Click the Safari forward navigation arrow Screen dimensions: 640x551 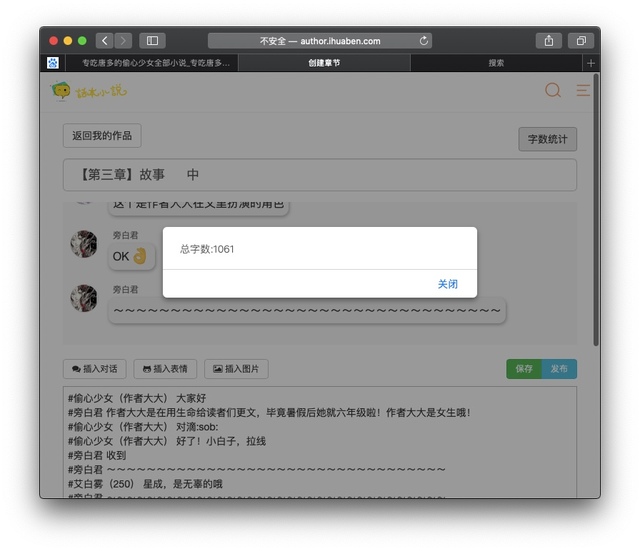pos(123,41)
